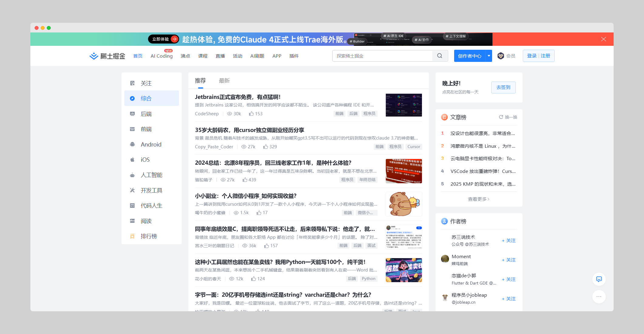Expand the 创作者中心 dropdown arrow
This screenshot has height=334, width=644.
point(489,56)
